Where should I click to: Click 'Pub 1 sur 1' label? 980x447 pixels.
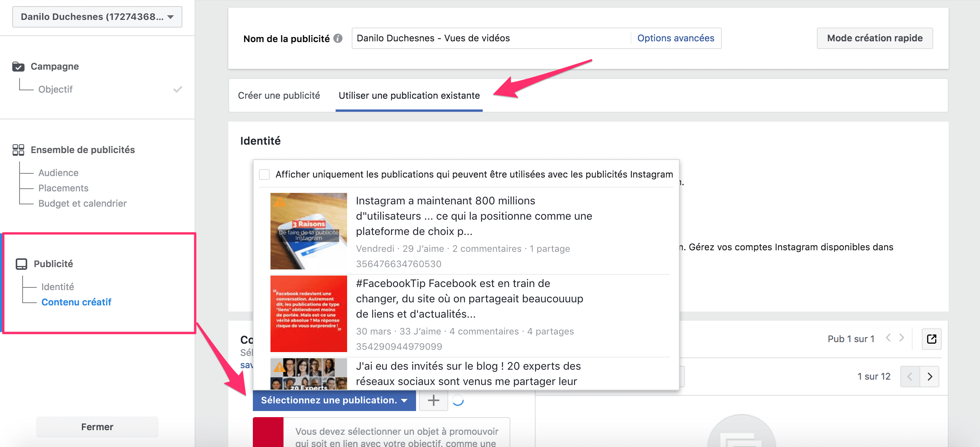click(x=851, y=339)
